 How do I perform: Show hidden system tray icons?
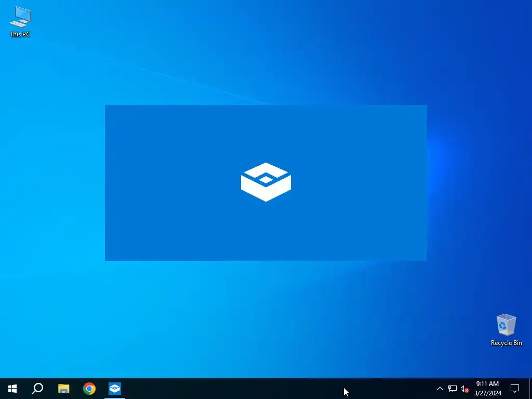[x=440, y=389]
